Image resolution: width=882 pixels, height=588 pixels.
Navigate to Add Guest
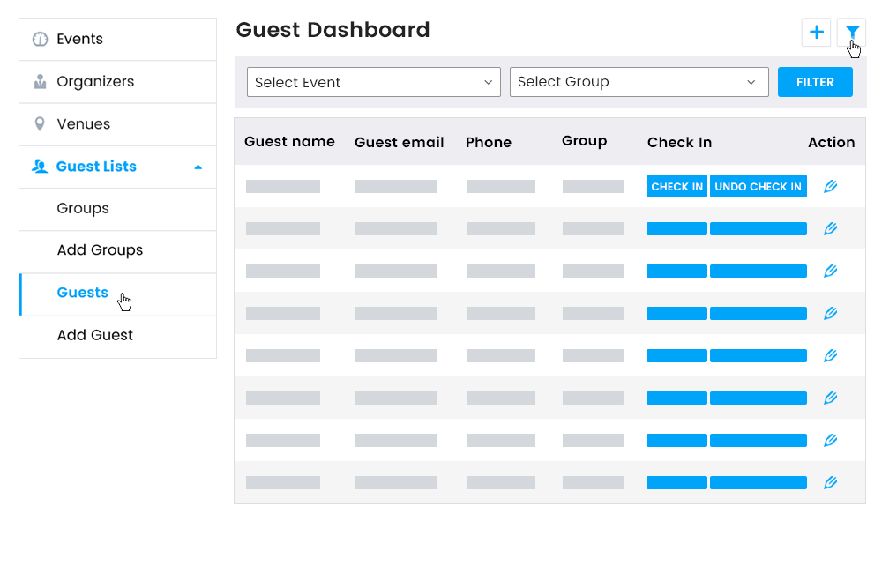95,335
